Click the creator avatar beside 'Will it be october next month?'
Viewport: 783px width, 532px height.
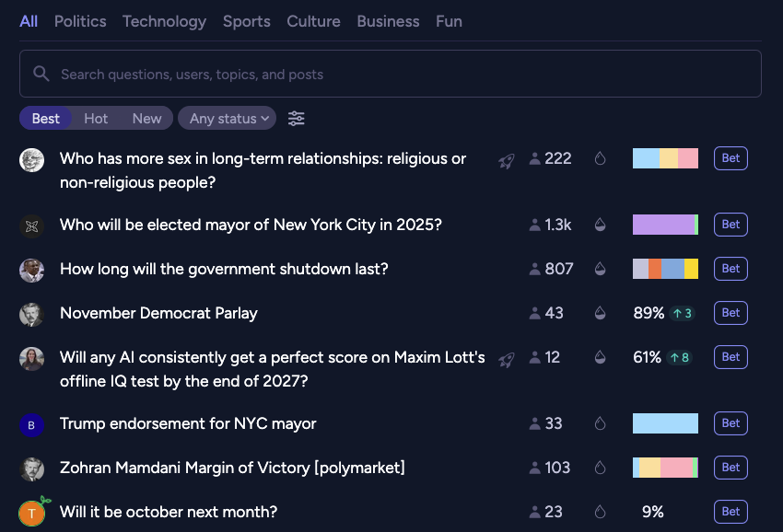32,512
